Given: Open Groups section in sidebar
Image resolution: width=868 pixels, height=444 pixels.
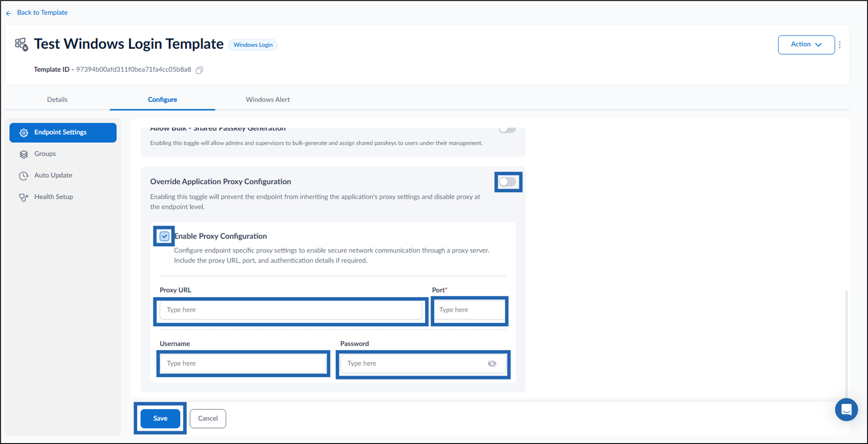Looking at the screenshot, I should [x=63, y=154].
